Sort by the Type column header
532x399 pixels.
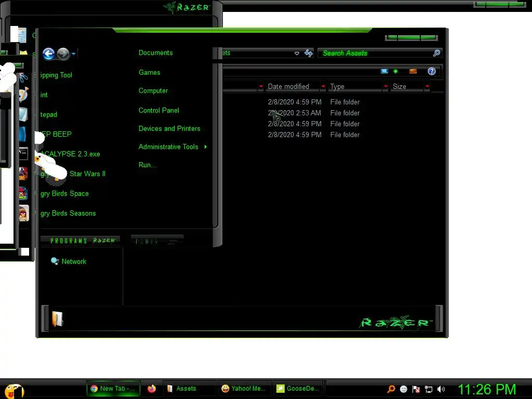click(355, 87)
